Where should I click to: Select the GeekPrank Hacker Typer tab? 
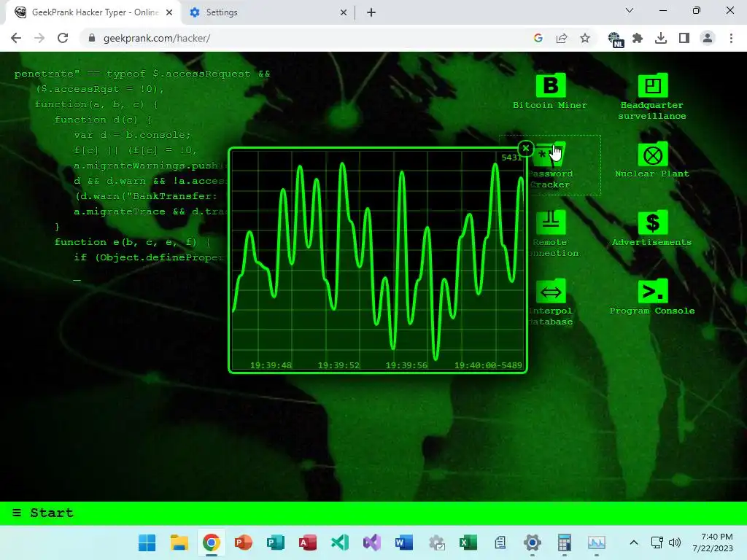[x=95, y=12]
